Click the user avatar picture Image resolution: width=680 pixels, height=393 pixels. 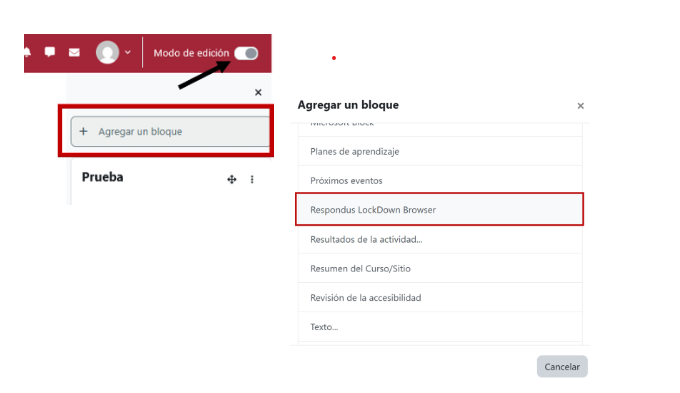(x=107, y=52)
